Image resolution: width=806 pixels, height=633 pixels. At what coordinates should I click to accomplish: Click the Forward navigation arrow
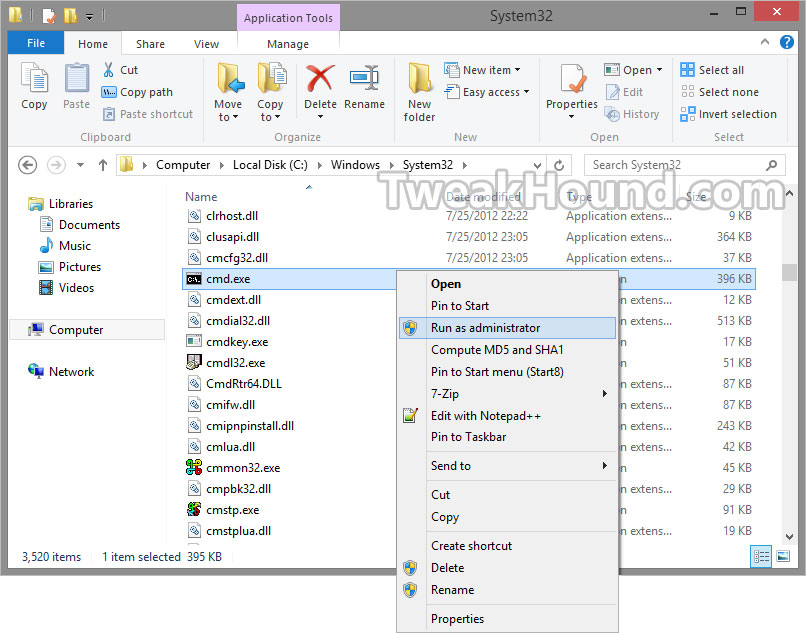tap(56, 165)
